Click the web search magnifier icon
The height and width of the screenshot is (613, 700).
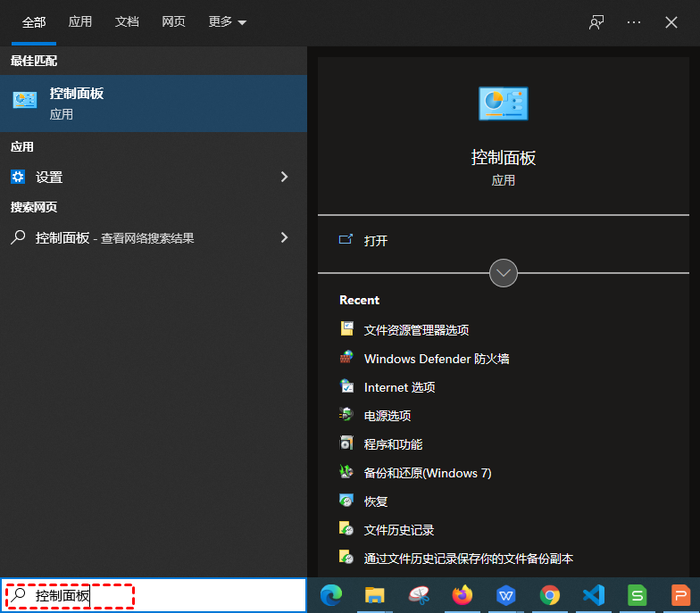18,237
